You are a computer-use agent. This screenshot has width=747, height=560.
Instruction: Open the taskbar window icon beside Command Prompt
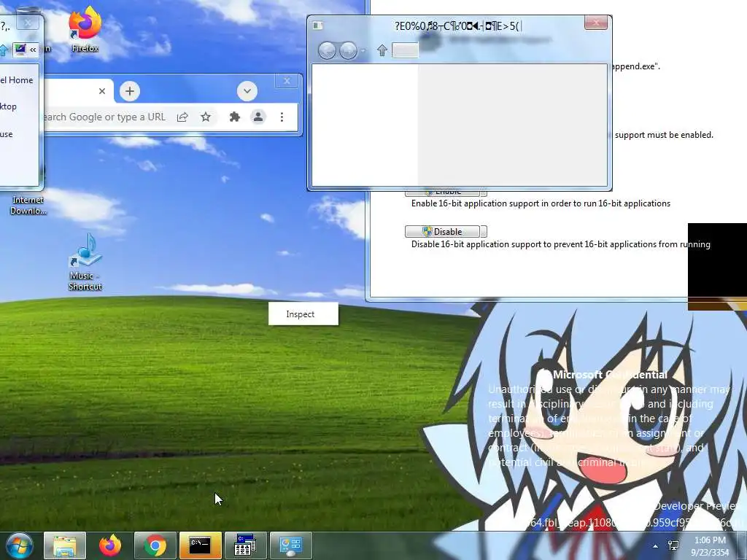[x=245, y=545]
